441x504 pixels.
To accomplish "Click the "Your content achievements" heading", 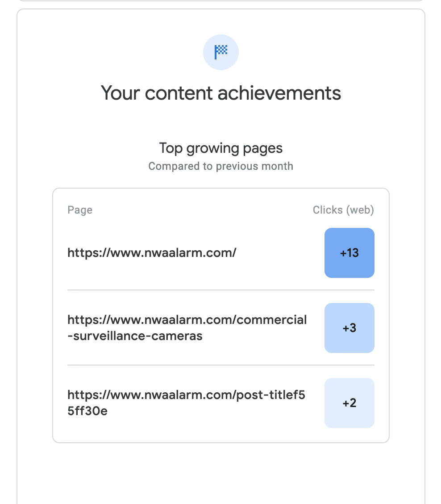I will [x=220, y=93].
